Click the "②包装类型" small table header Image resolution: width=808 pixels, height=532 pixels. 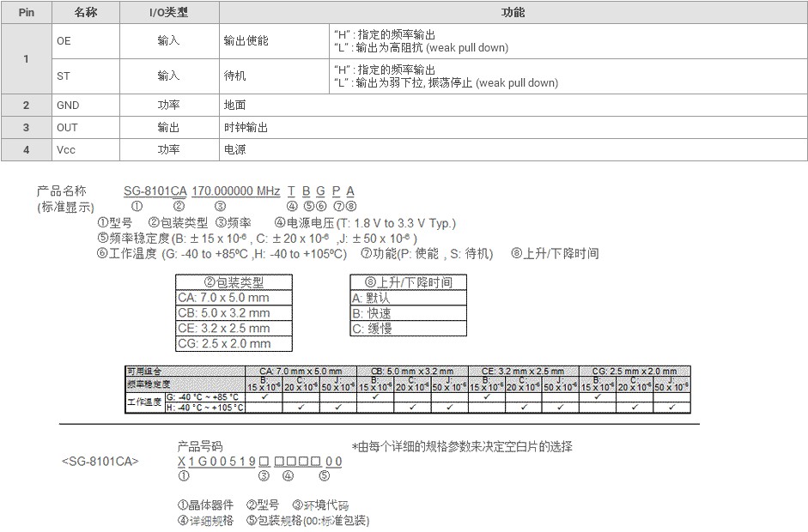234,282
